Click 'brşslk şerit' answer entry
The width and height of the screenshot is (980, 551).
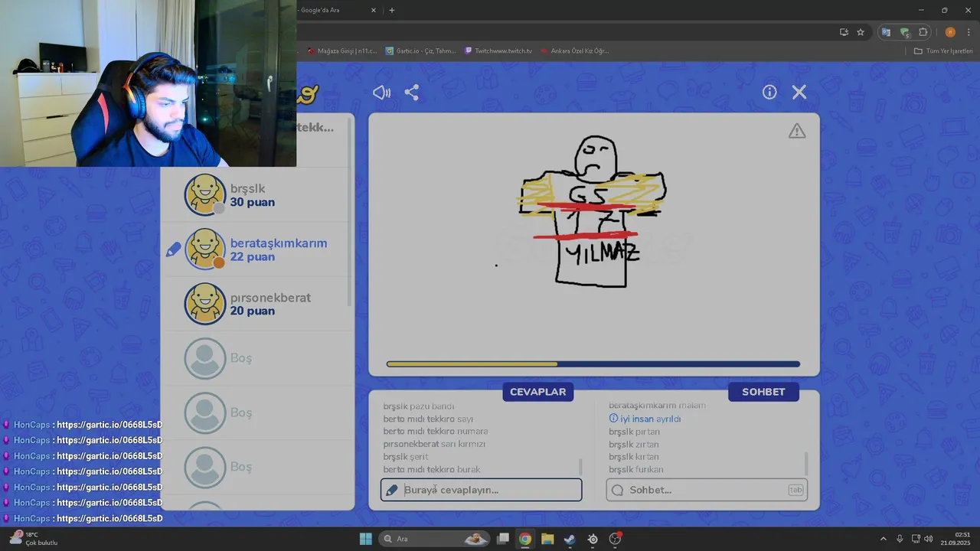(406, 457)
